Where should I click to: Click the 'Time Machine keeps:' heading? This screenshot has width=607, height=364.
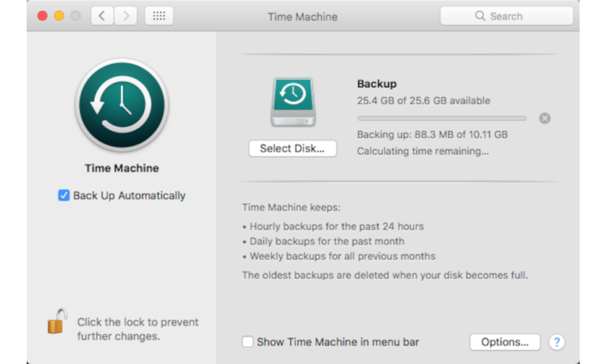click(x=291, y=208)
